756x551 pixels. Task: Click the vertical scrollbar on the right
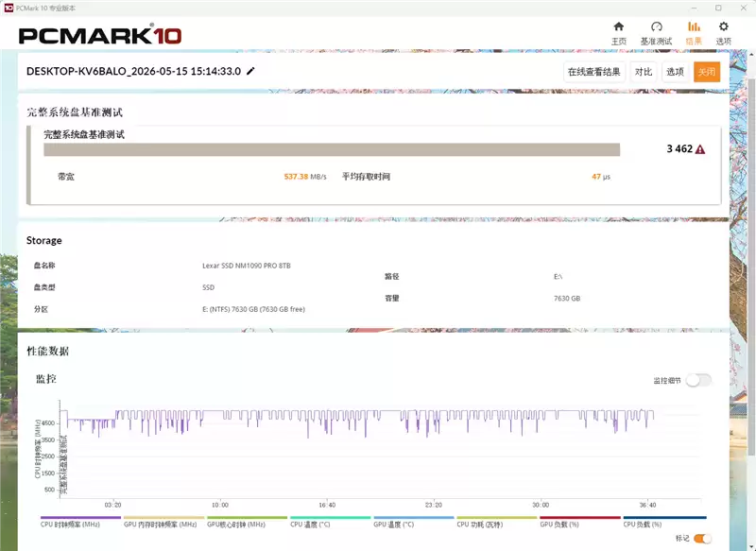coord(751,267)
